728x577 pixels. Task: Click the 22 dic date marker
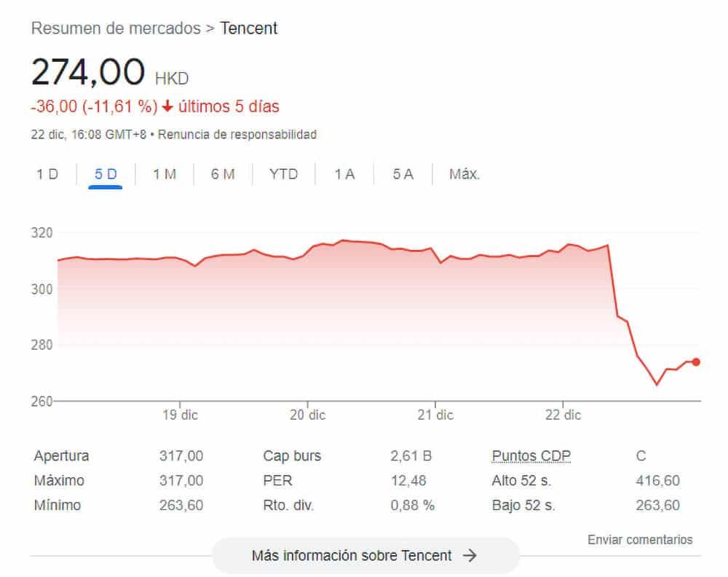point(563,415)
